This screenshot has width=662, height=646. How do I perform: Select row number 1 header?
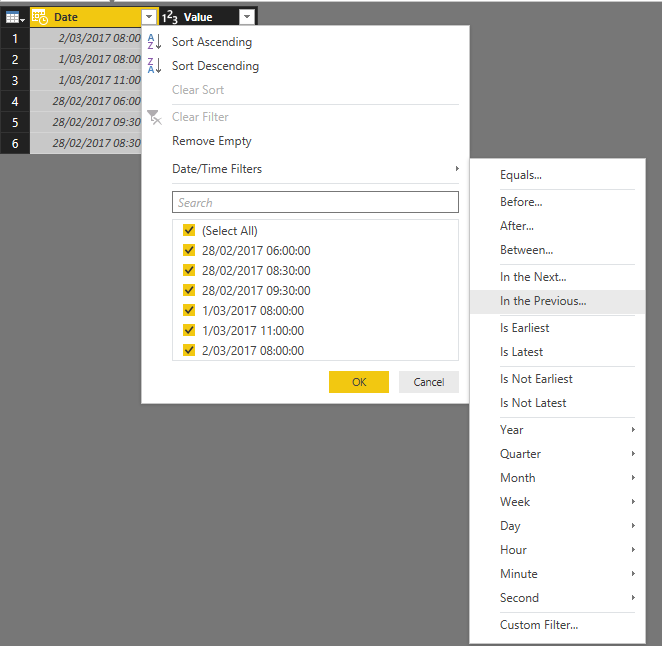tap(15, 38)
